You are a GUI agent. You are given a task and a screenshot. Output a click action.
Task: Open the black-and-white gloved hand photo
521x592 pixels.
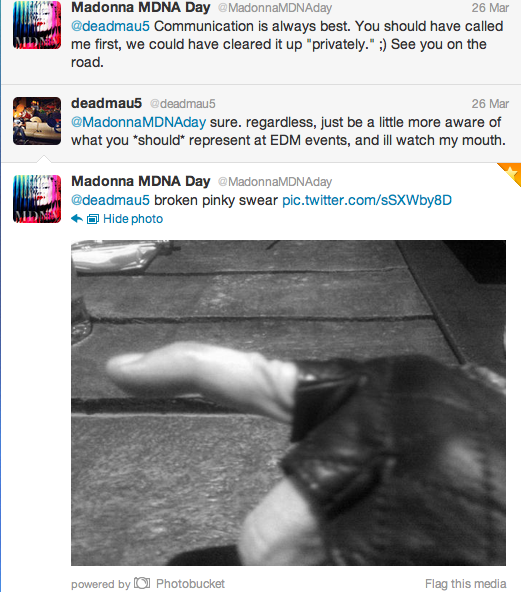(288, 402)
